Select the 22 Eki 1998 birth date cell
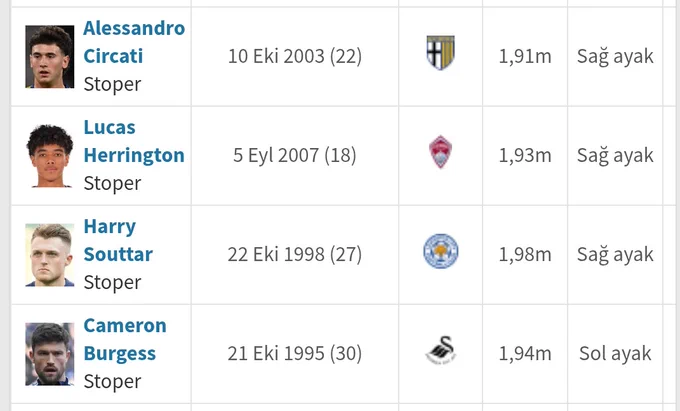This screenshot has height=411, width=680. click(x=295, y=254)
